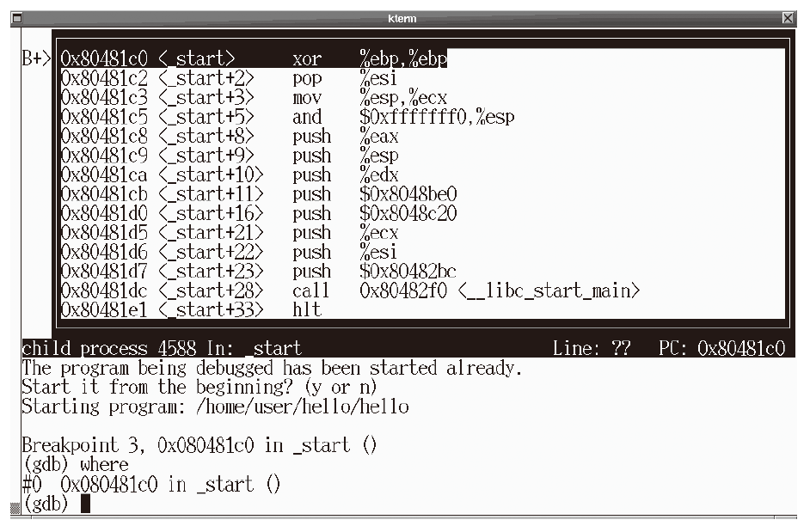Click the hlt instruction at _start+33
The height and width of the screenshot is (532, 810).
click(307, 310)
